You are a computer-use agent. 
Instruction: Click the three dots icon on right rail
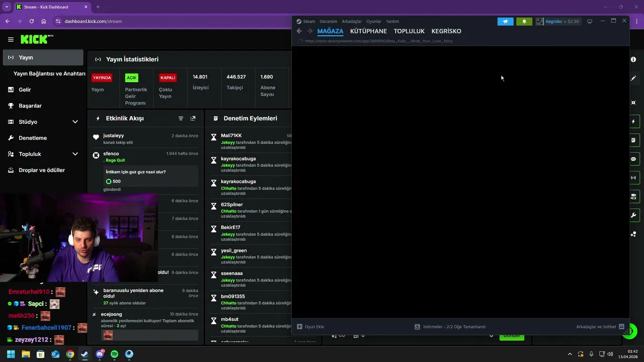point(633,234)
